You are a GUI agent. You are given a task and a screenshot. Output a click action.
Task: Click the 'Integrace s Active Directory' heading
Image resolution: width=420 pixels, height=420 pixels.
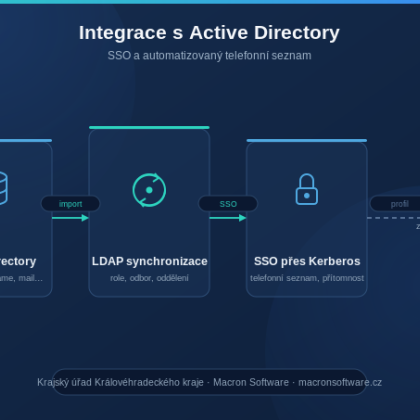pos(209,33)
